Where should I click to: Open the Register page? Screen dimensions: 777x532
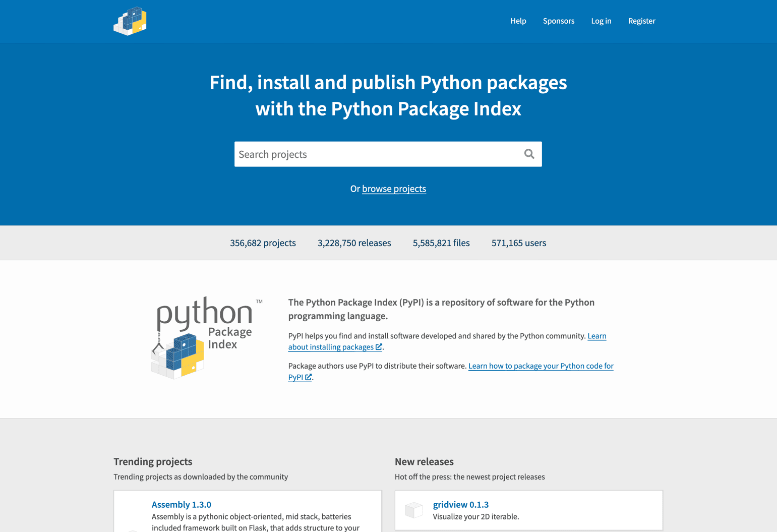point(641,21)
